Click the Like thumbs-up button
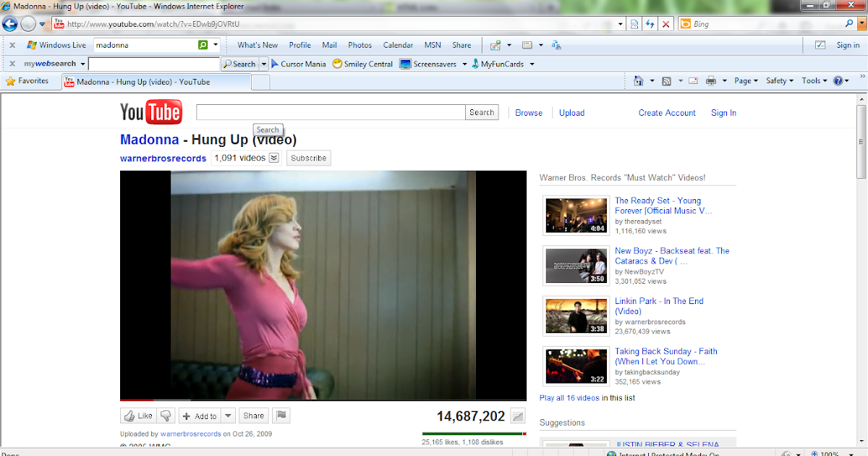The image size is (868, 456). point(138,415)
